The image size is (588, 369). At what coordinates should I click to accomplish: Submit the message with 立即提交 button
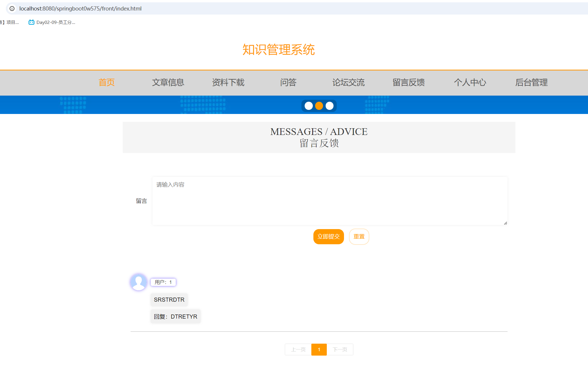(x=329, y=236)
